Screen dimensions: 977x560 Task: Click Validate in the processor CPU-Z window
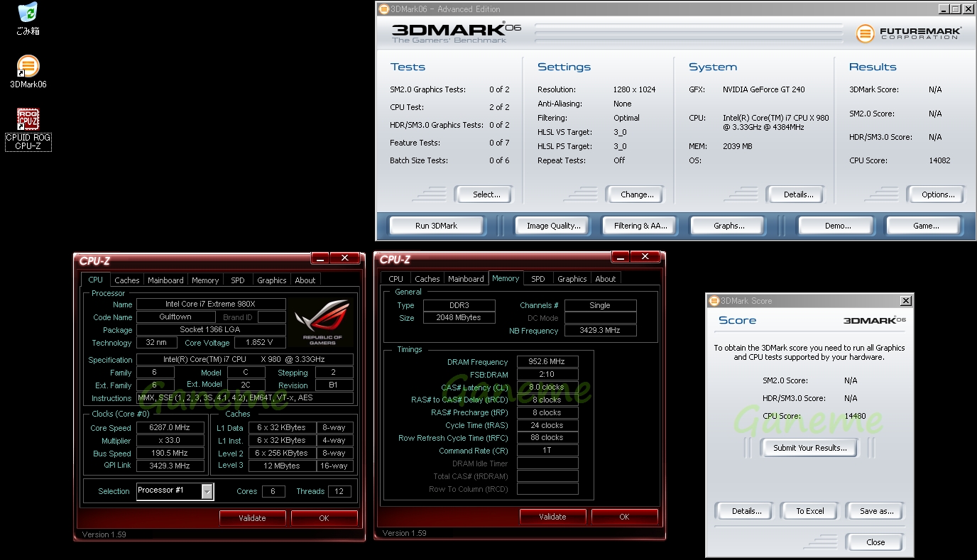[252, 518]
